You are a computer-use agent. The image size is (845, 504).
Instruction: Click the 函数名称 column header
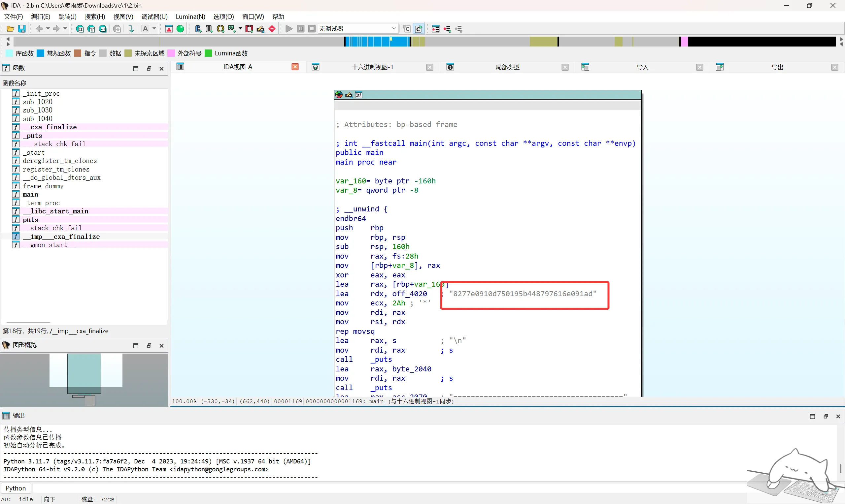(14, 83)
